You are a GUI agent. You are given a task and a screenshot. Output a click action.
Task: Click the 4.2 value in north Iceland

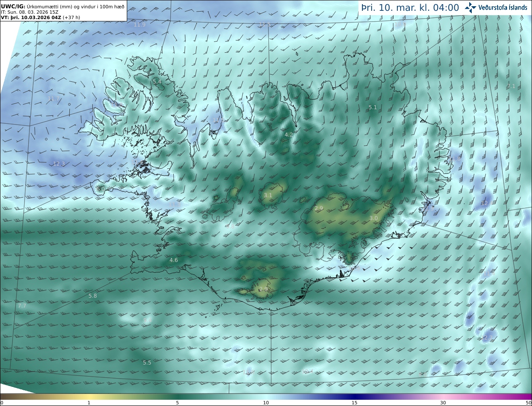pos(289,135)
